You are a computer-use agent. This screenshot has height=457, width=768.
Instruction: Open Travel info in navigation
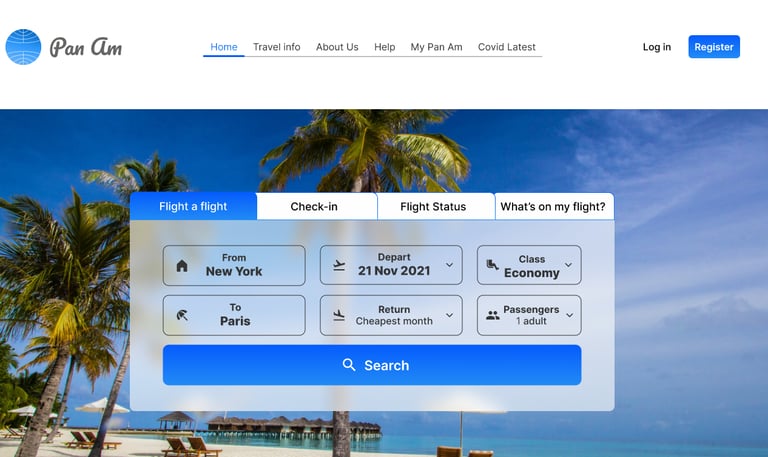[x=276, y=47]
